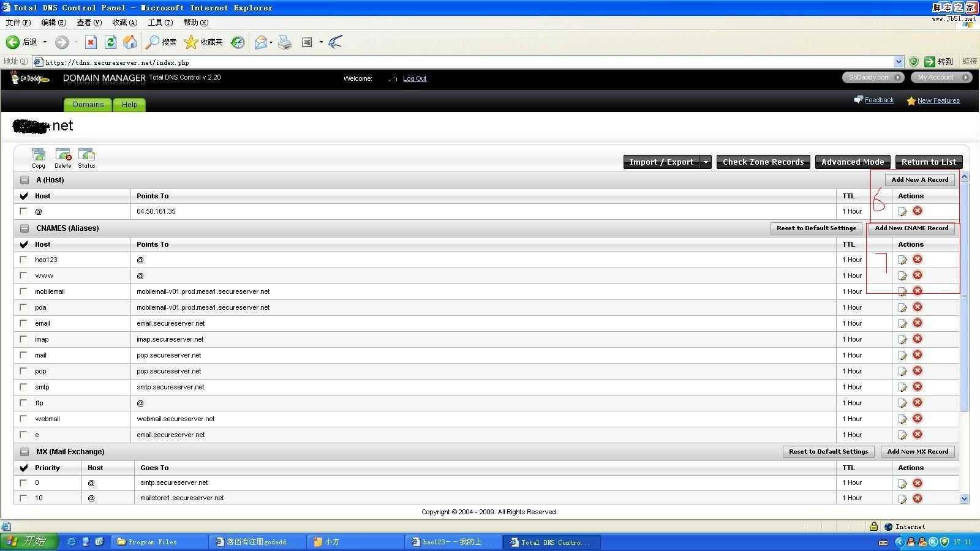Collapse the A (Host) section
980x551 pixels.
[x=24, y=180]
